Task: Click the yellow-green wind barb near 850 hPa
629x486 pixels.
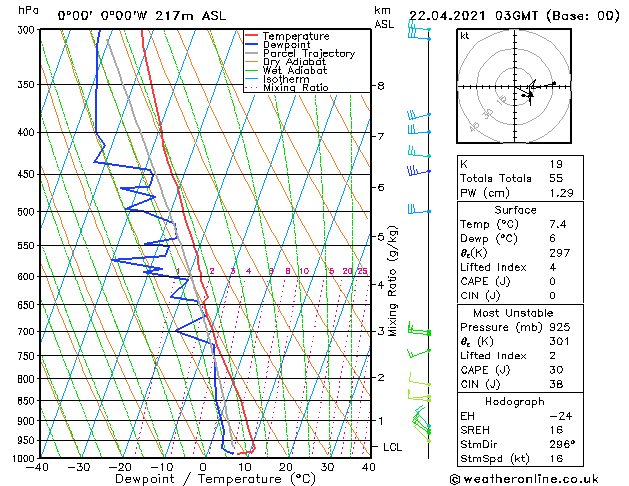Action: 418,397
